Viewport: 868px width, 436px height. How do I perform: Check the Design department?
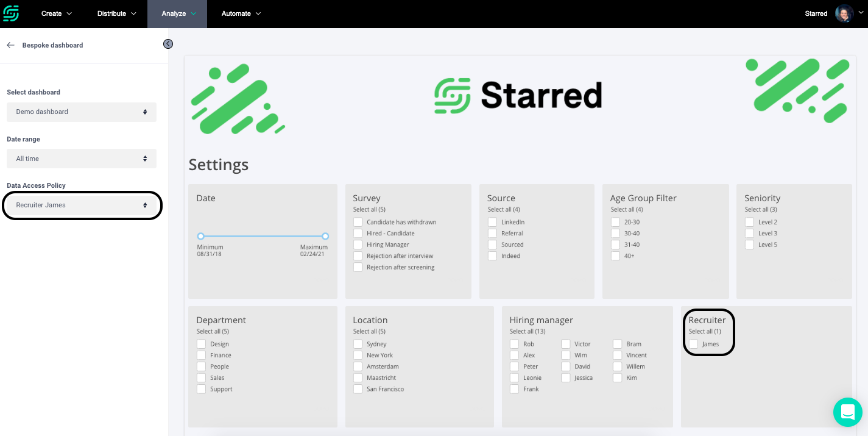coord(202,344)
